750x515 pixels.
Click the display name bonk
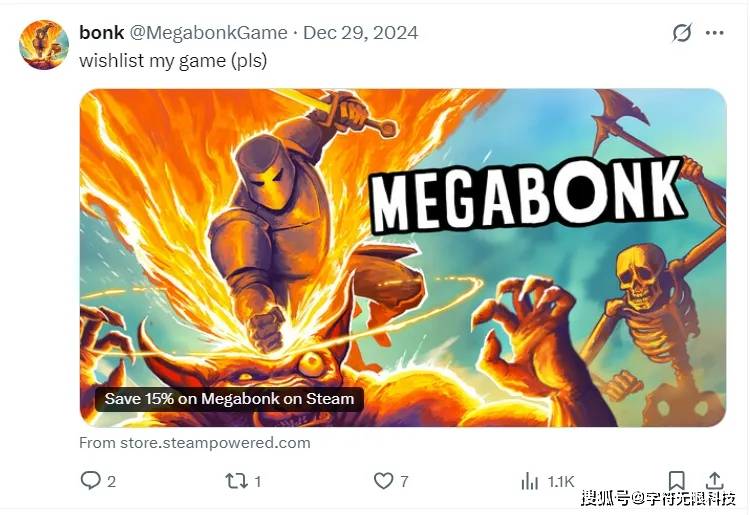[x=101, y=33]
